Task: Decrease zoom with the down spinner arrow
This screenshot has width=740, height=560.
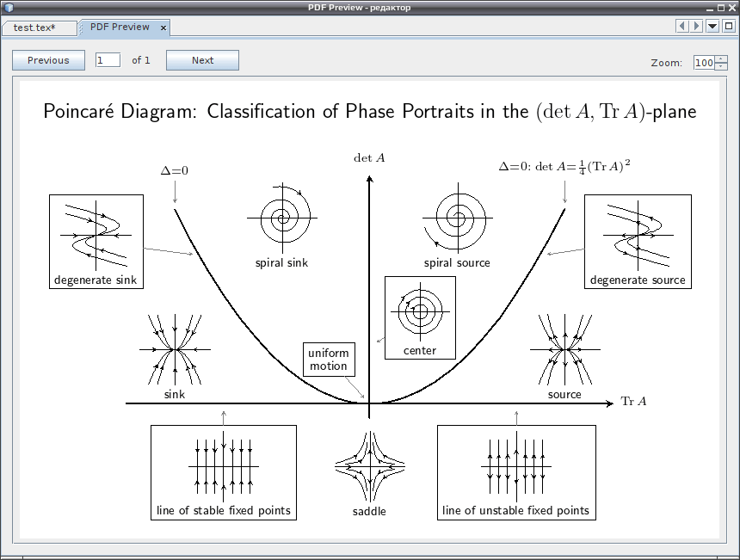Action: (721, 66)
